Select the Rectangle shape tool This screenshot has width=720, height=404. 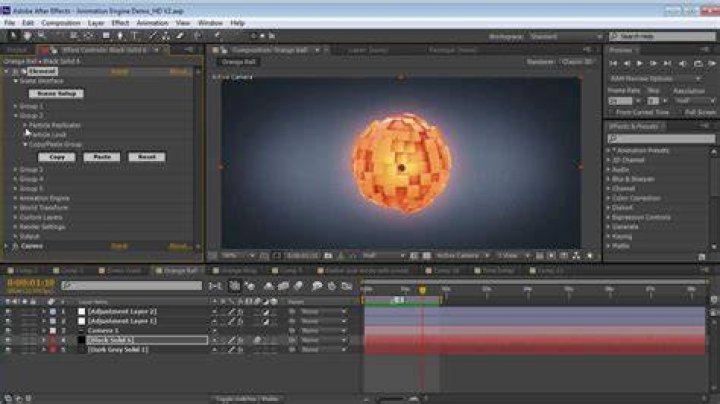[106, 36]
